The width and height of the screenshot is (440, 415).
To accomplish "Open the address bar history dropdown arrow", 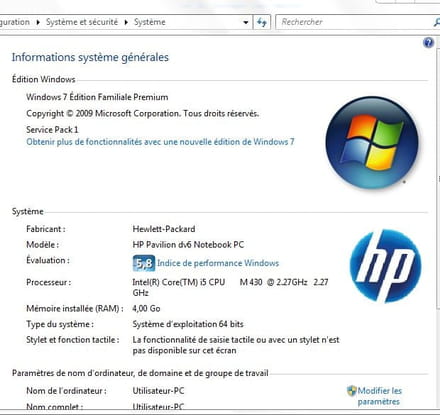I will pos(246,23).
